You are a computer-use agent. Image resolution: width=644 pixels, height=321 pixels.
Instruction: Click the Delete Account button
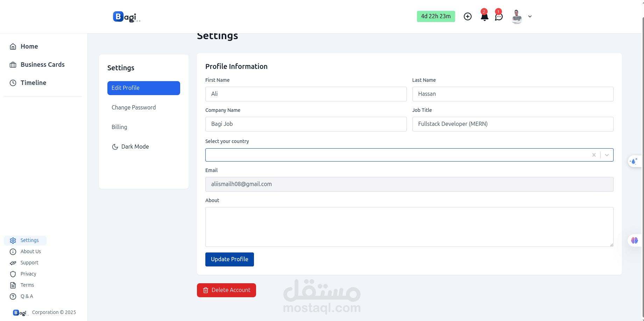click(226, 290)
